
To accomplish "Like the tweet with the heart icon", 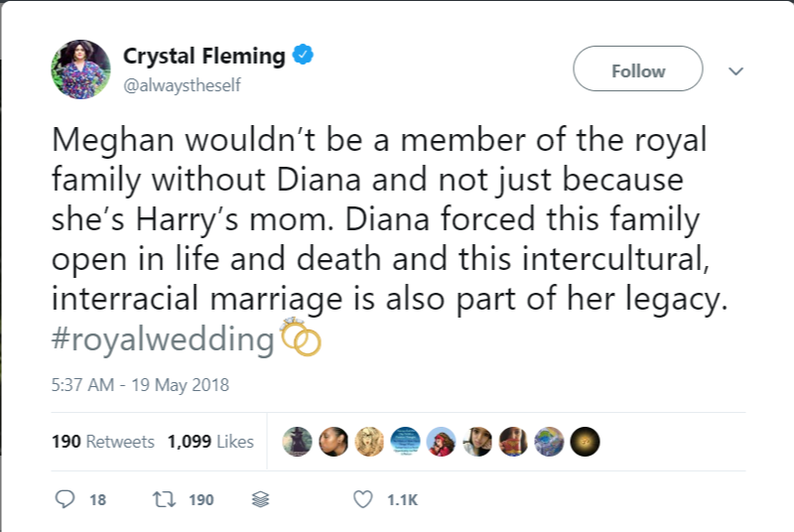I will [x=363, y=499].
